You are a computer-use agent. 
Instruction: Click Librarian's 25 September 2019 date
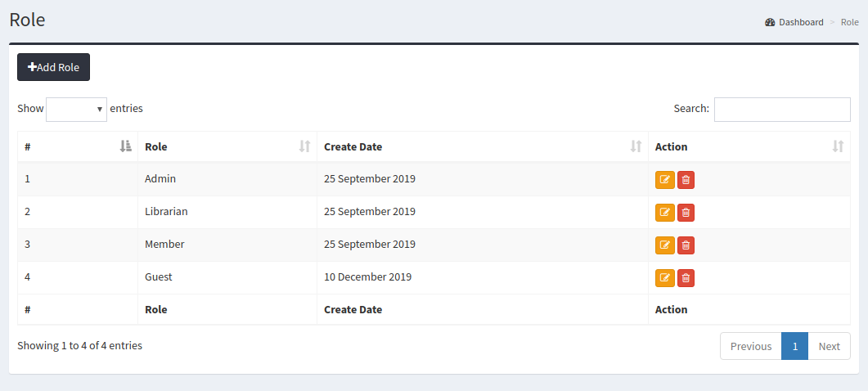482,212
